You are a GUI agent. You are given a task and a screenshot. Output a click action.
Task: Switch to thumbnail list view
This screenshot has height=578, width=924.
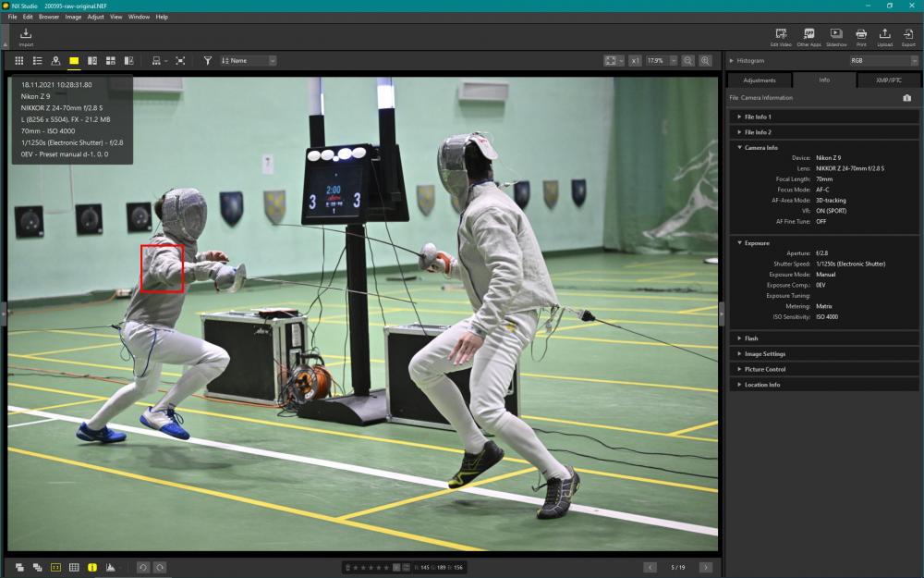coord(37,61)
